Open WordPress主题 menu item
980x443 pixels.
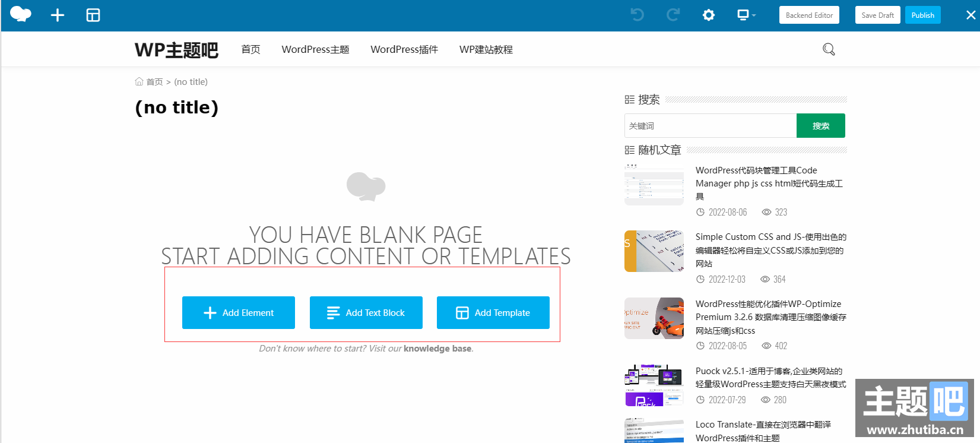point(315,49)
